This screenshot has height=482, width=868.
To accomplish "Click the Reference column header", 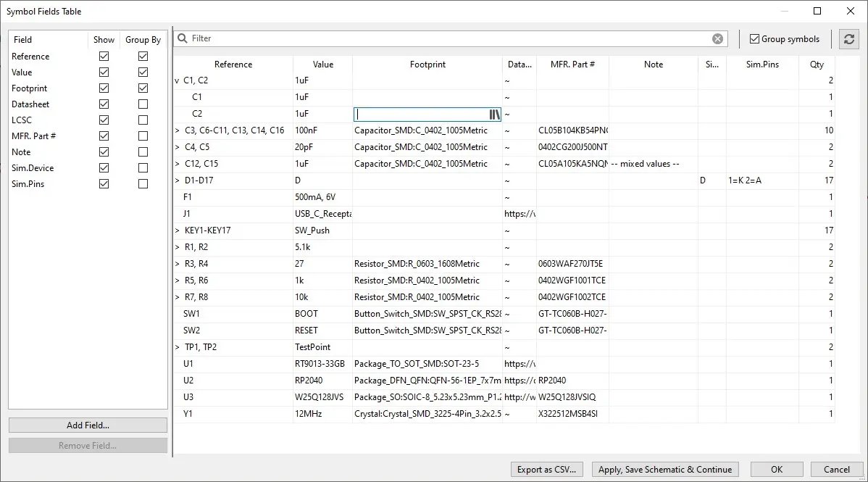I will (x=233, y=65).
